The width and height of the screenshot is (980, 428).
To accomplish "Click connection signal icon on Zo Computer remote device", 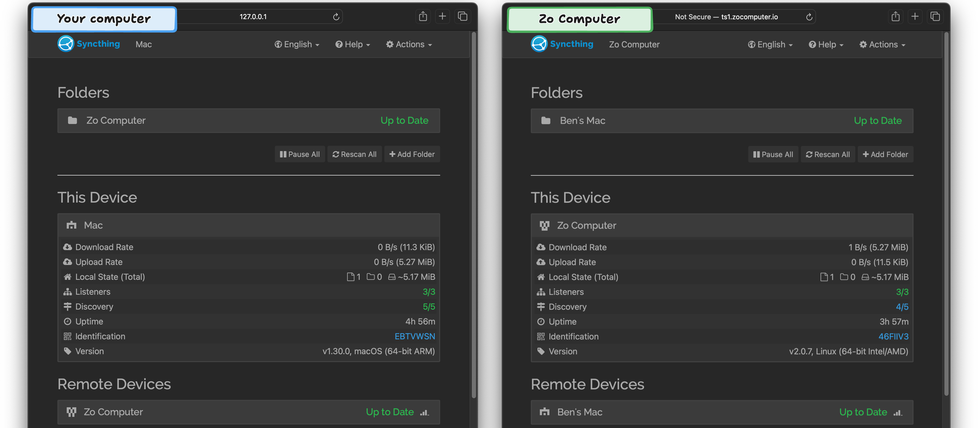I will pyautogui.click(x=424, y=412).
